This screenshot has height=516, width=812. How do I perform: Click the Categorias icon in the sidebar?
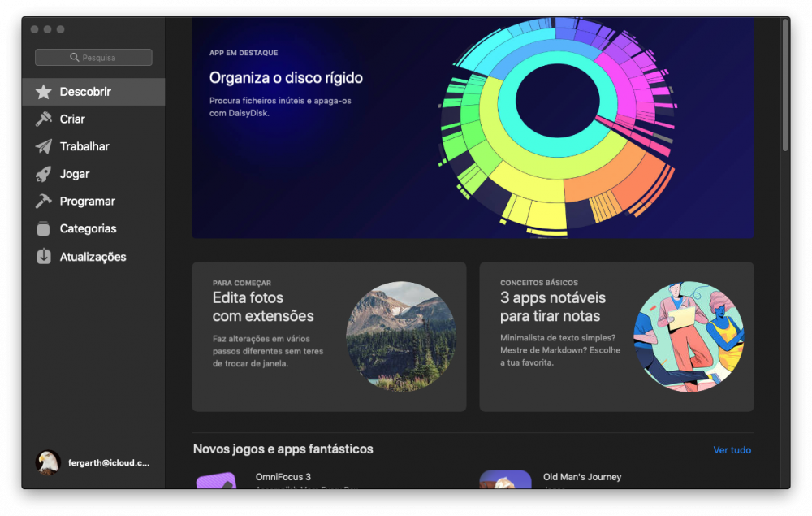(44, 228)
